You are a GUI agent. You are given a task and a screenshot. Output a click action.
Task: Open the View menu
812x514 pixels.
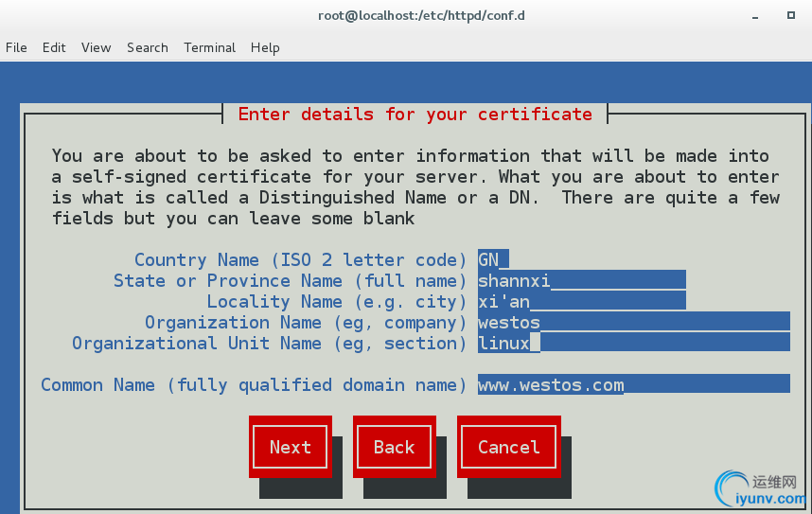click(96, 47)
